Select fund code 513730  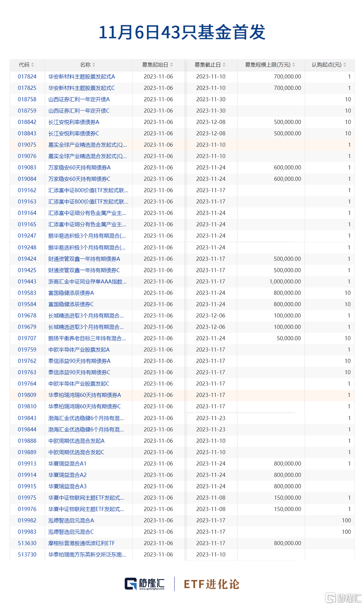click(x=27, y=555)
